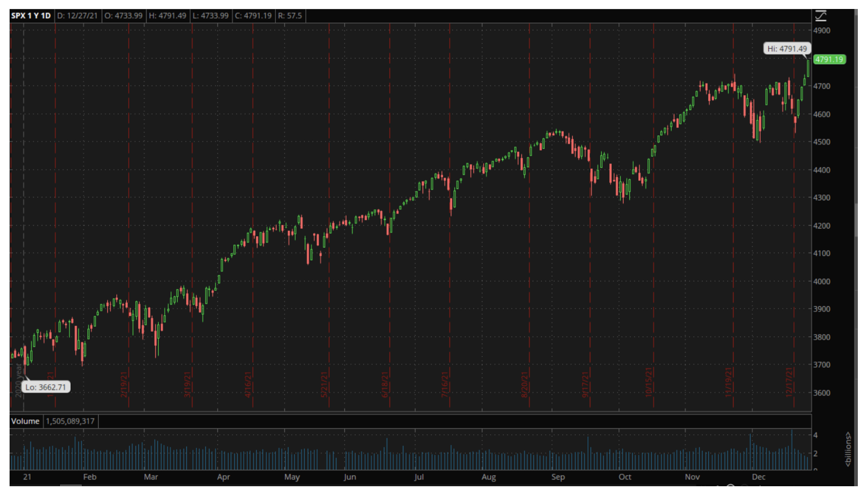Click the 4600 price axis label
868x494 pixels.
click(x=823, y=114)
